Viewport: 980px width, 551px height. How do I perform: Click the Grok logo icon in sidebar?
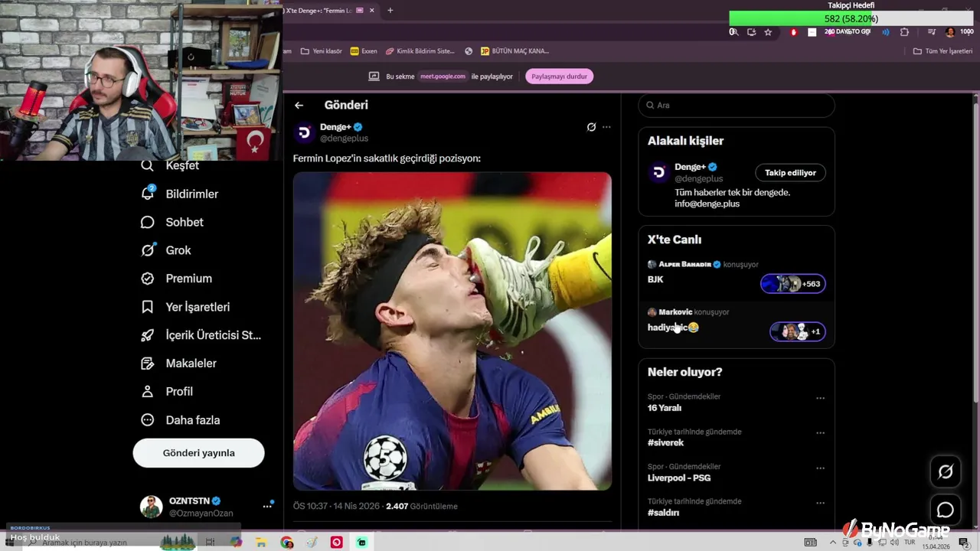click(148, 250)
